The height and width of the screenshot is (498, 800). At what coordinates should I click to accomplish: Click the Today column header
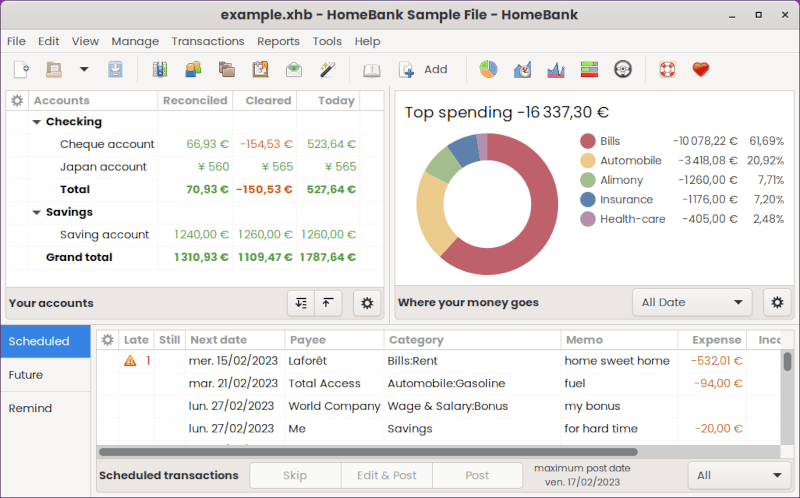(x=328, y=101)
